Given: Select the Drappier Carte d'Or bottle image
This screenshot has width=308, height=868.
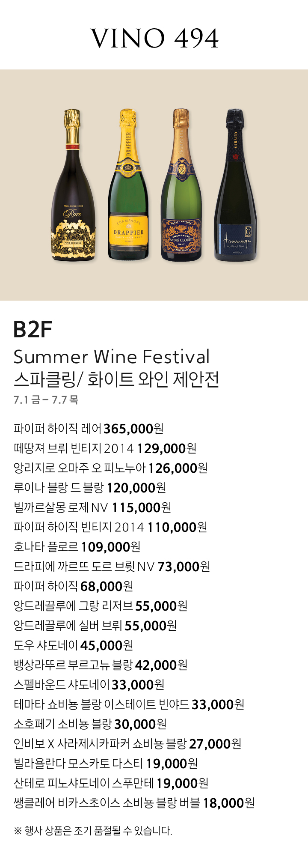Looking at the screenshot, I should point(128,185).
